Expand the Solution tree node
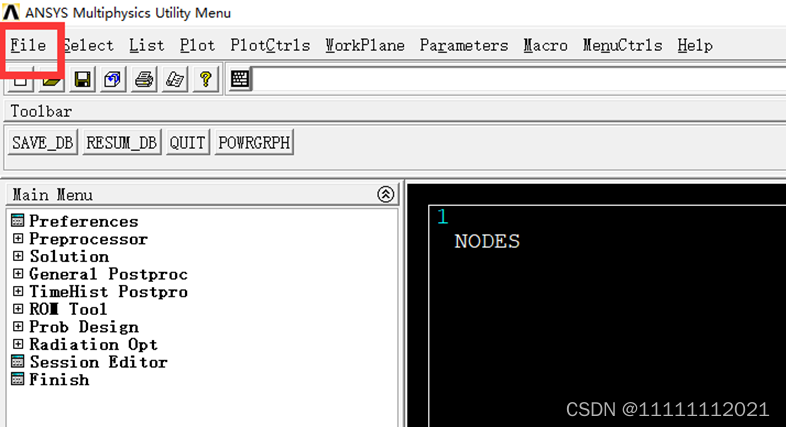Viewport: 786px width, 427px height. point(18,256)
